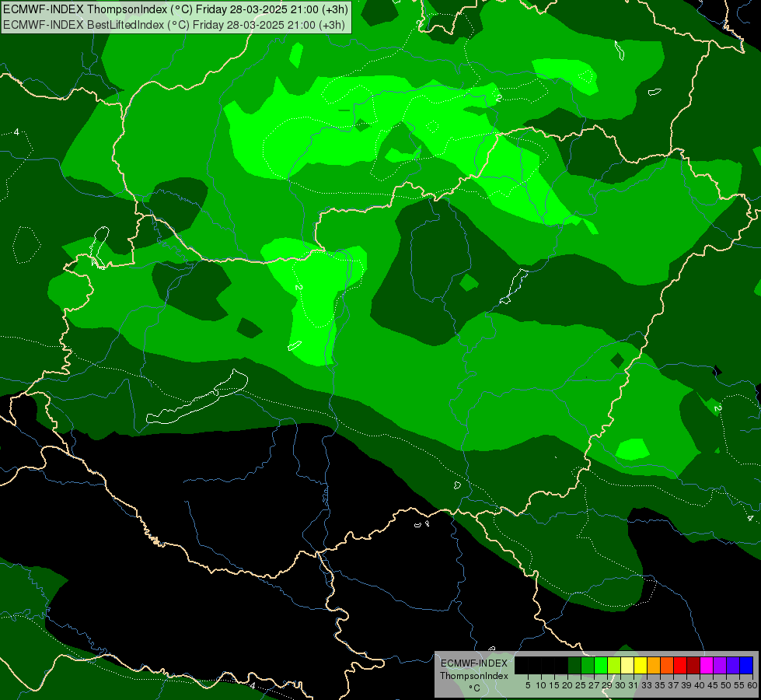
Task: Select the purple 45–50 legend swatch
Action: (720, 666)
